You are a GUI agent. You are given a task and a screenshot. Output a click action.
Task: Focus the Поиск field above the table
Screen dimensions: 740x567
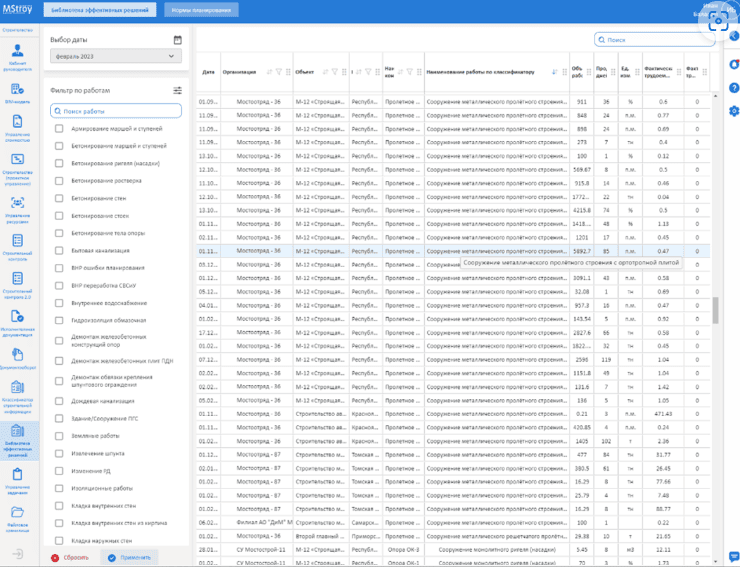655,40
